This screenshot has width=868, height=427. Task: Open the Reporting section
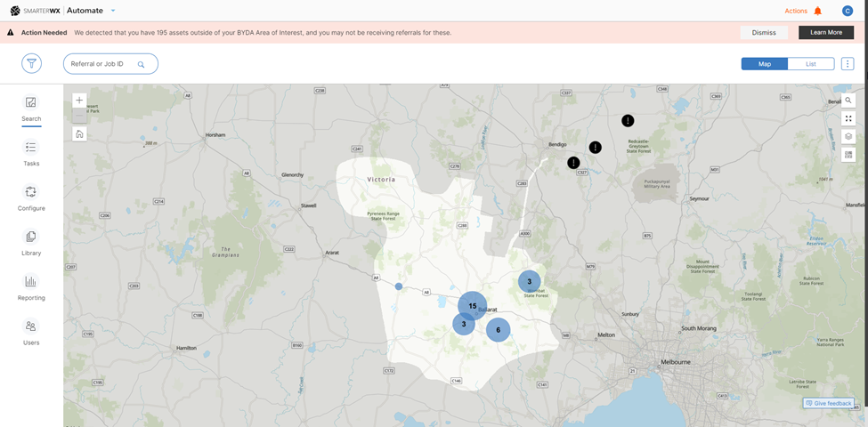[x=31, y=282]
